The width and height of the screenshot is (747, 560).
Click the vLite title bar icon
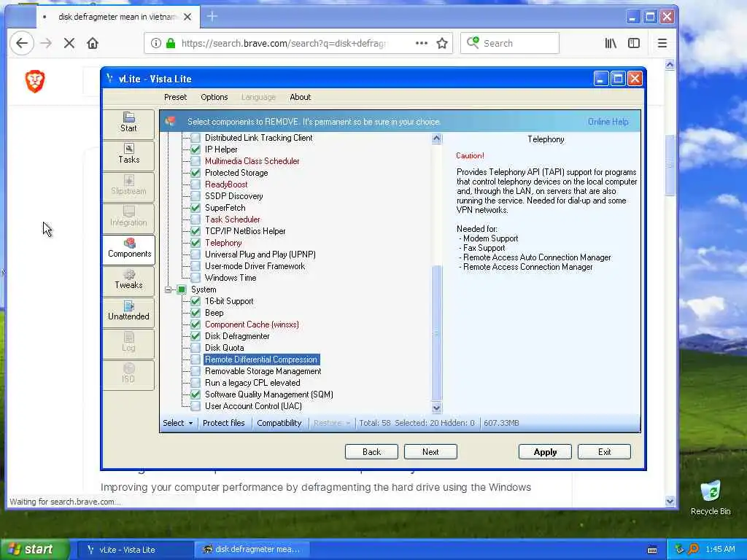[110, 79]
